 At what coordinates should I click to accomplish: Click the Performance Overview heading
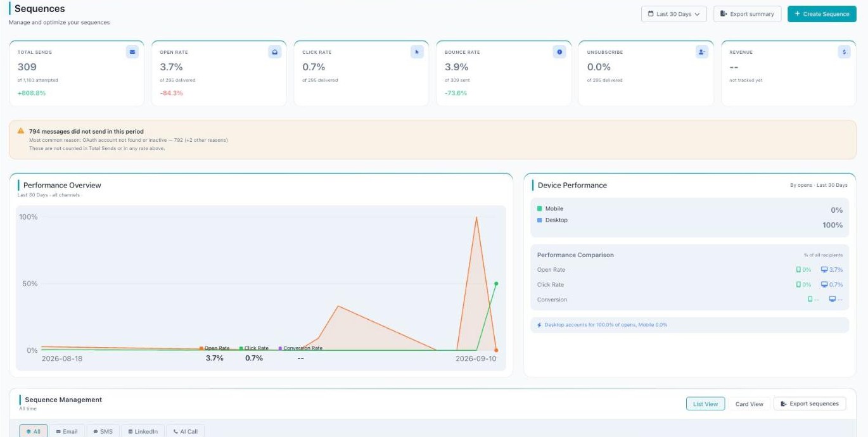62,186
